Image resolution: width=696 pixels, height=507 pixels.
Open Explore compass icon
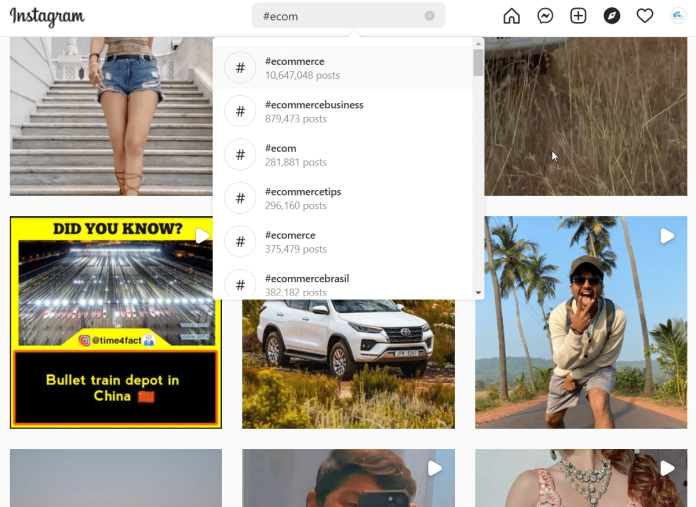612,16
